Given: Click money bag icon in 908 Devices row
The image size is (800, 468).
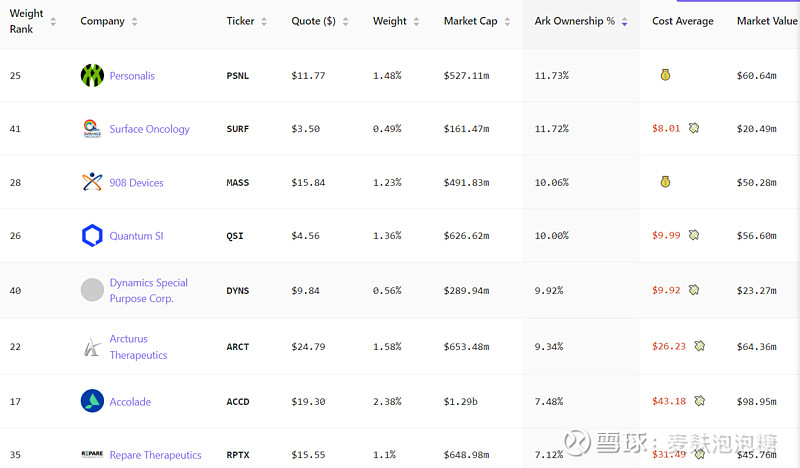Looking at the screenshot, I should coord(665,182).
